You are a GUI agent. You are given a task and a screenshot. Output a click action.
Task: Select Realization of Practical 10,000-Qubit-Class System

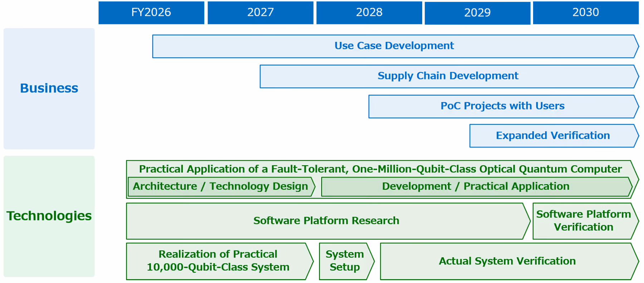tap(220, 261)
